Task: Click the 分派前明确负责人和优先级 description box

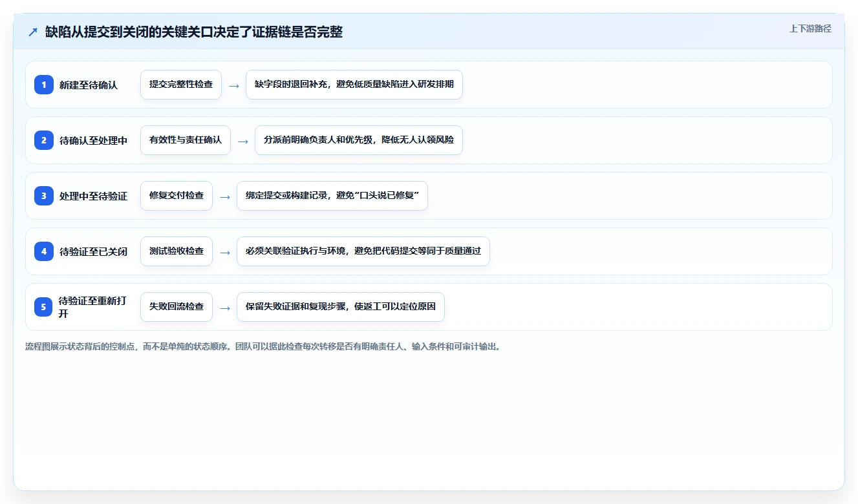Action: pyautogui.click(x=359, y=140)
